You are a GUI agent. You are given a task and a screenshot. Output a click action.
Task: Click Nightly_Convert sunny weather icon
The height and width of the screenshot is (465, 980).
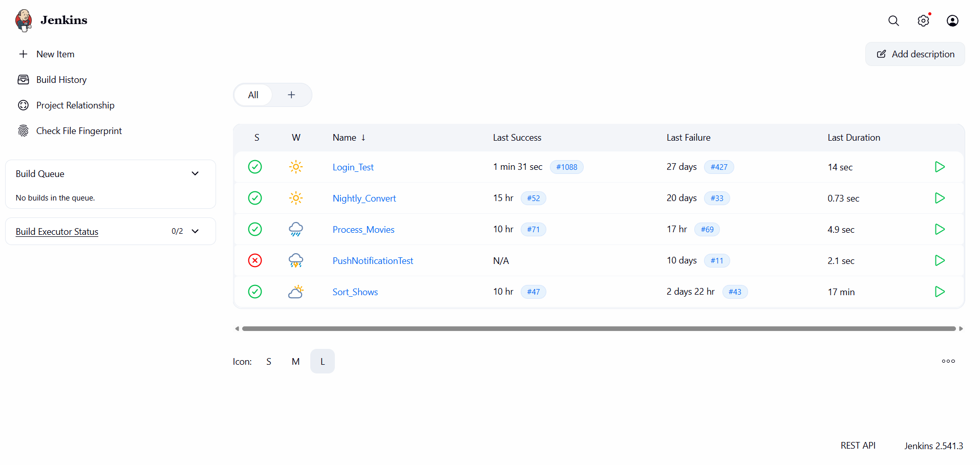tap(296, 198)
